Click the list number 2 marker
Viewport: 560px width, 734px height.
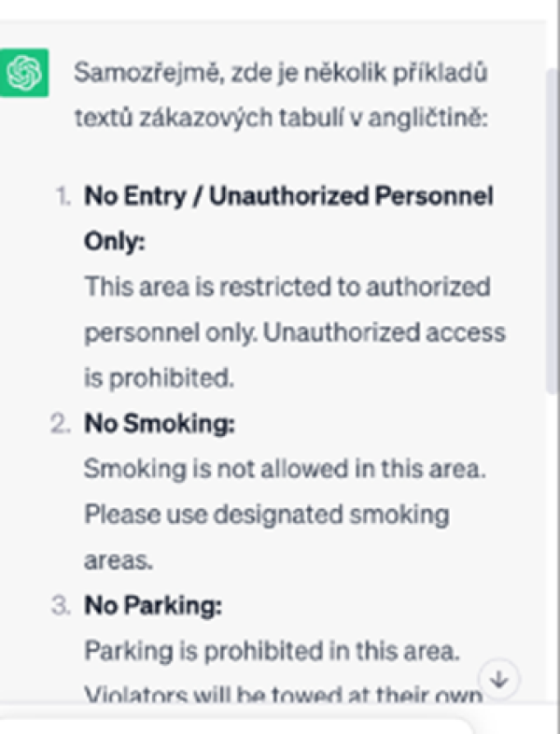coord(61,424)
